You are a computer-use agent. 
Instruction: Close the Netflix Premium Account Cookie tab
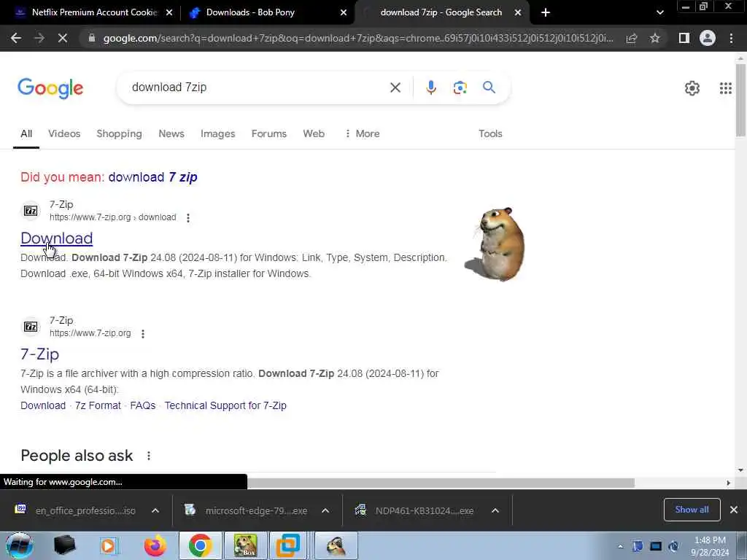point(169,12)
